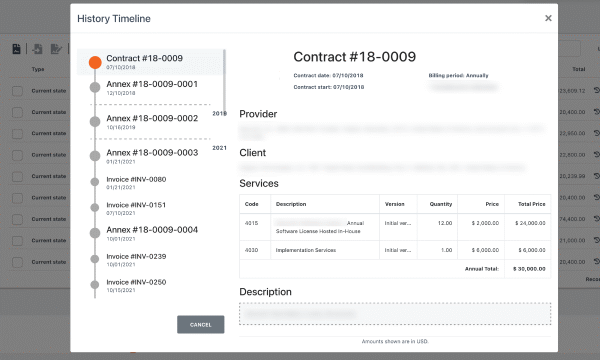Click the PDF document icon in background toolbar
The image size is (600, 360).
pos(16,49)
